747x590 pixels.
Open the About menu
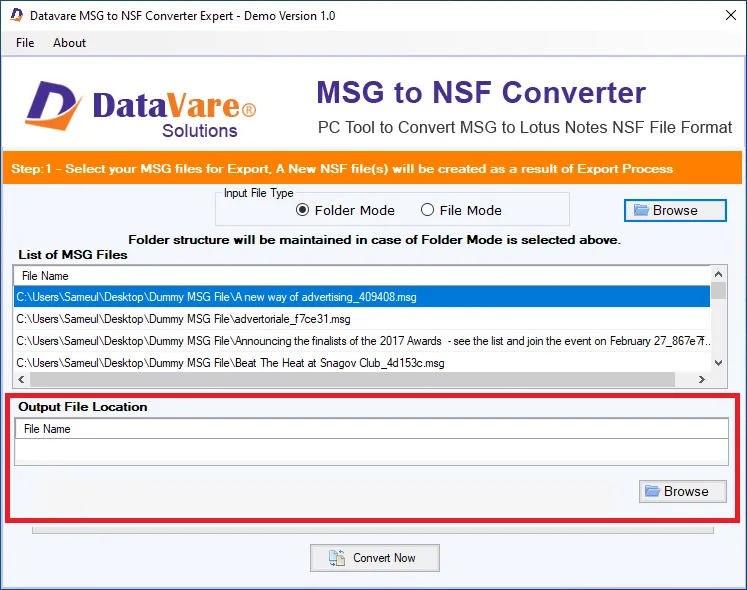tap(70, 43)
